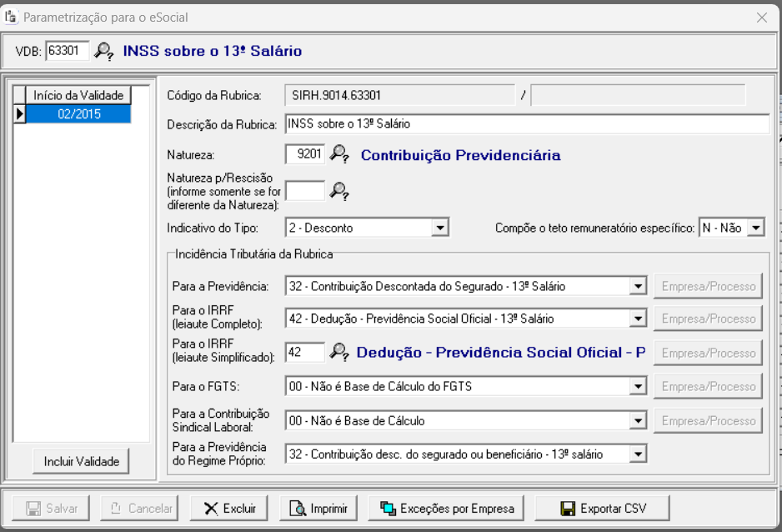782x532 pixels.
Task: Open IRRF leiaute Completo dropdown
Action: tap(638, 319)
